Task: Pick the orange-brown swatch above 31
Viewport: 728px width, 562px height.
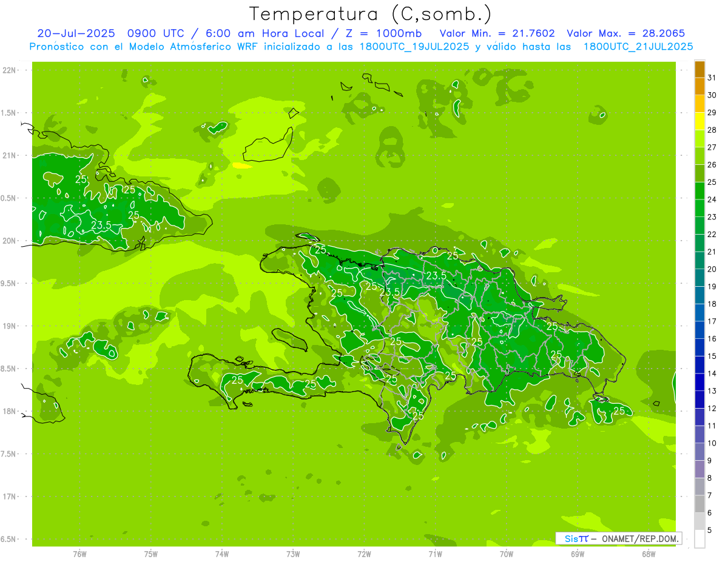Action: pos(699,70)
